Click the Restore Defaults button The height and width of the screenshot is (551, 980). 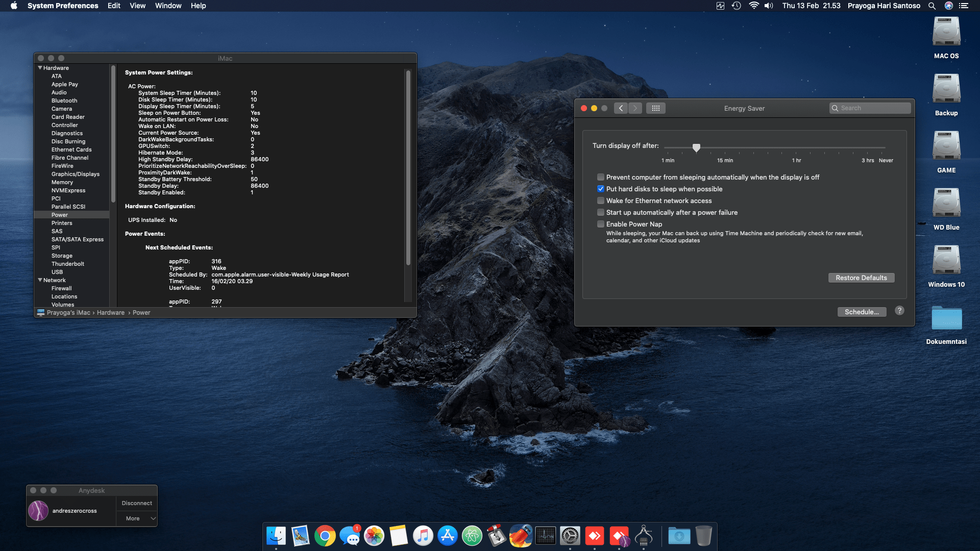pyautogui.click(x=861, y=278)
